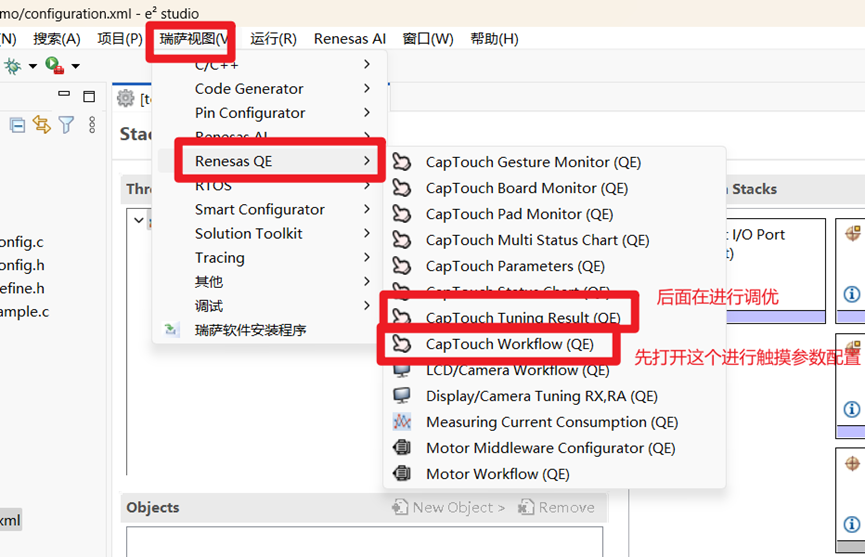Open the 窗口(W) menu
Screen dimensions: 865x557
tap(428, 39)
